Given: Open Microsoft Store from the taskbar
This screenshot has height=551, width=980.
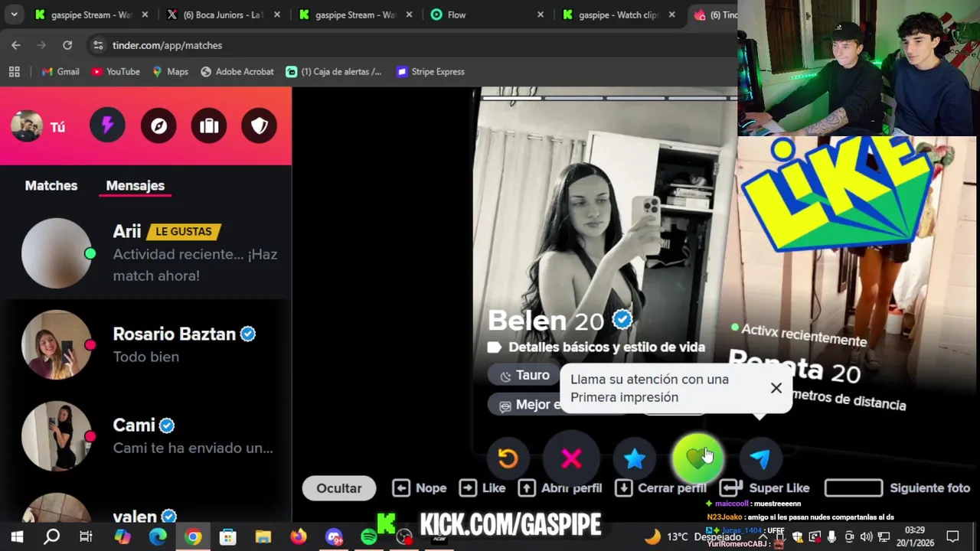Looking at the screenshot, I should pyautogui.click(x=228, y=537).
